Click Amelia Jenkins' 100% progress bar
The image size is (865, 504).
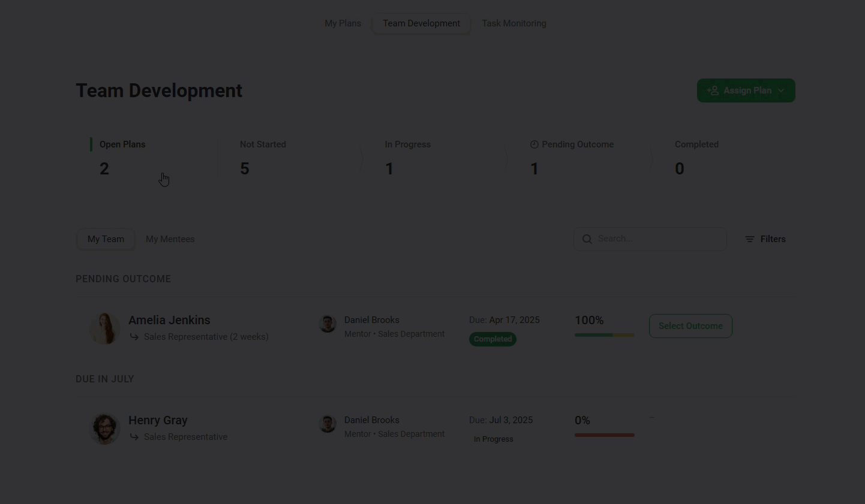click(x=604, y=335)
